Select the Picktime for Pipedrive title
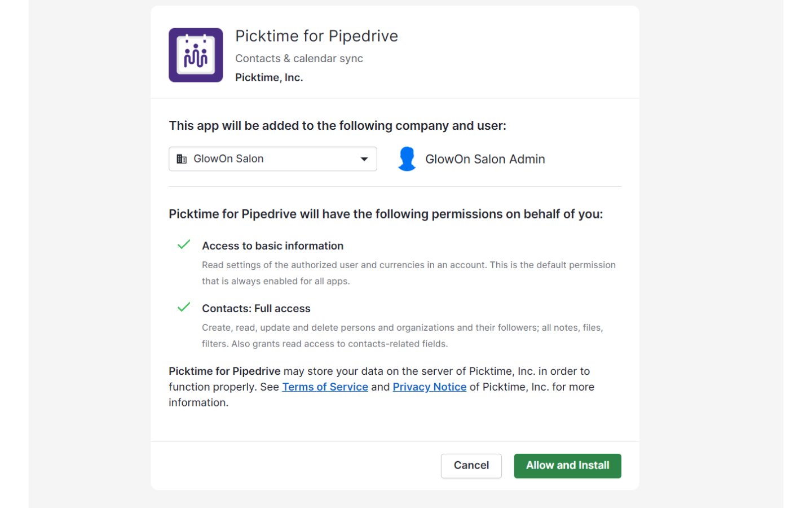The image size is (812, 508). pos(316,36)
